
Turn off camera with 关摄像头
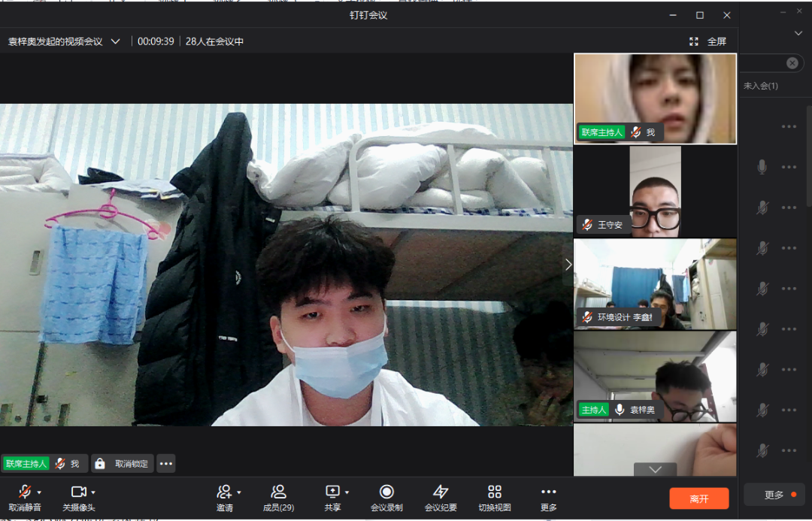click(78, 498)
